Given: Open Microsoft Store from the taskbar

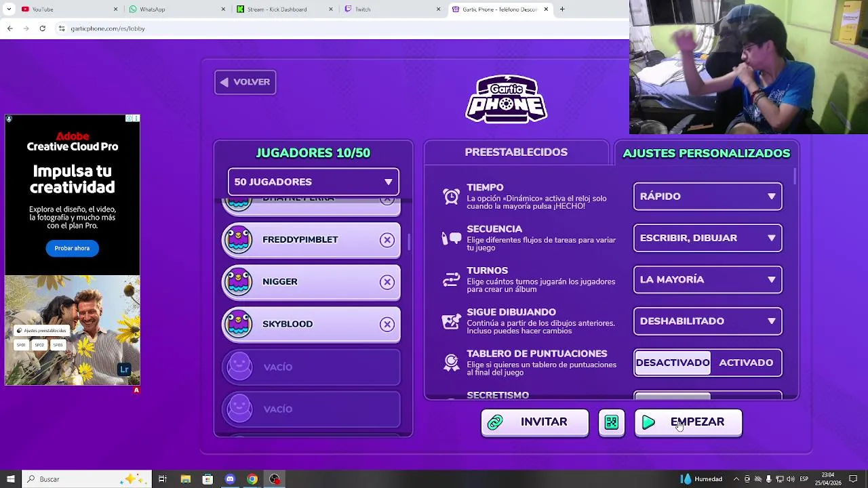Looking at the screenshot, I should [208, 479].
